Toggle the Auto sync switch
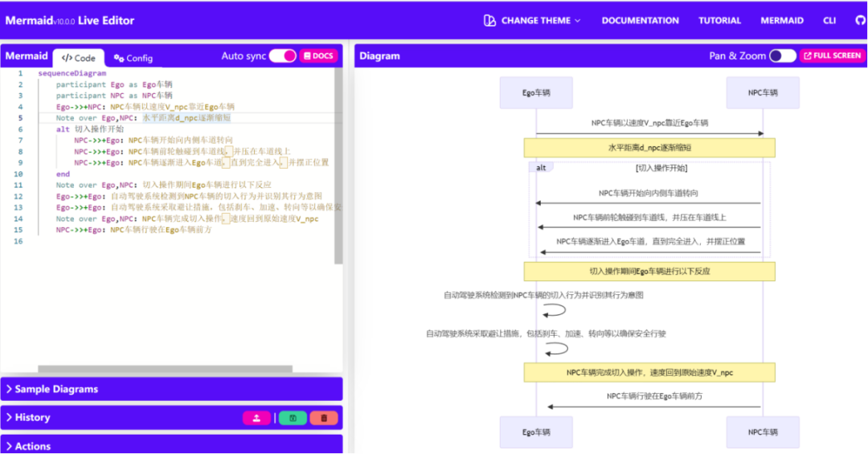This screenshot has width=868, height=454. pos(282,55)
